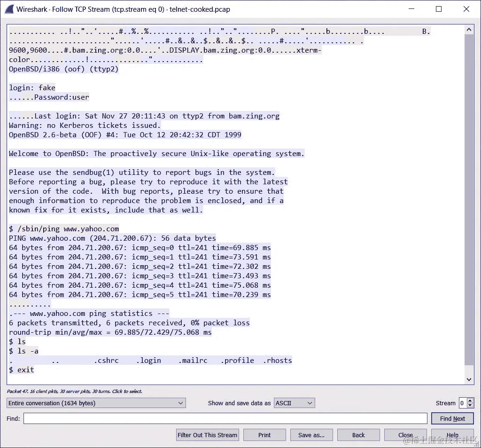
Task: Click the 'login: fake' line
Action: click(x=32, y=88)
